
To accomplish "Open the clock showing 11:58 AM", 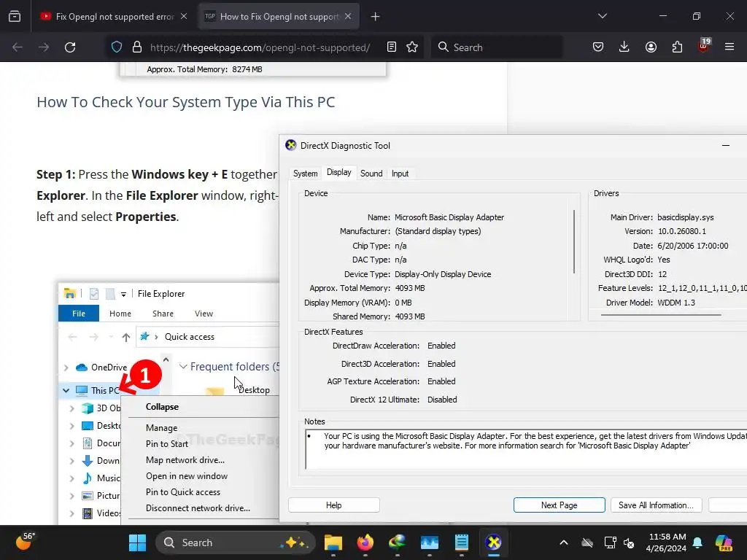I will 667,542.
